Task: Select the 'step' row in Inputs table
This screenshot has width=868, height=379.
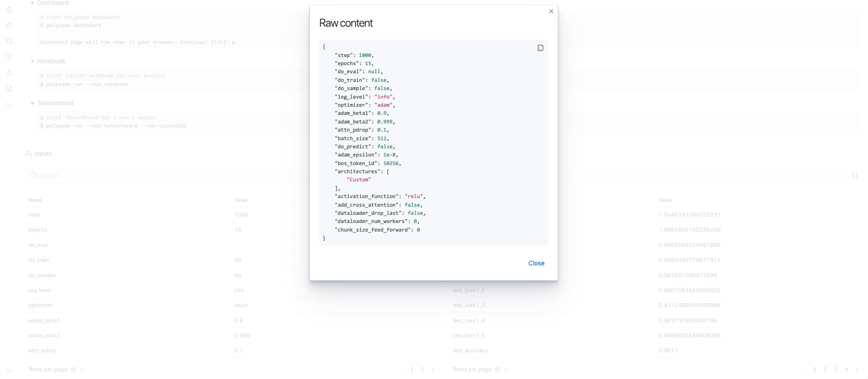Action: tap(232, 215)
